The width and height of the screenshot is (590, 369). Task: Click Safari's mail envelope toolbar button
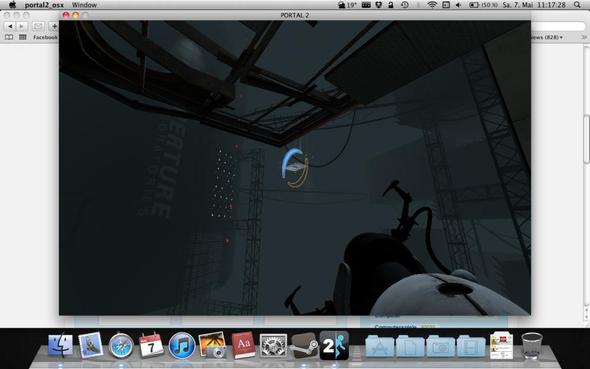[38, 26]
